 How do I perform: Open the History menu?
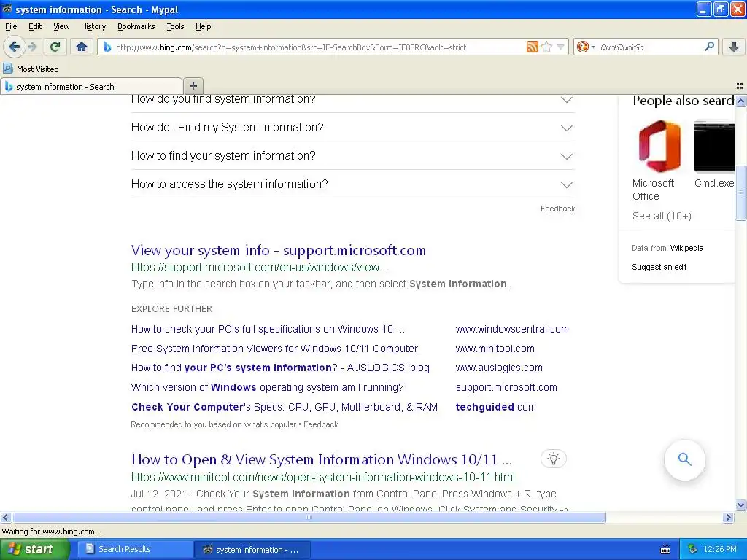[x=93, y=27]
